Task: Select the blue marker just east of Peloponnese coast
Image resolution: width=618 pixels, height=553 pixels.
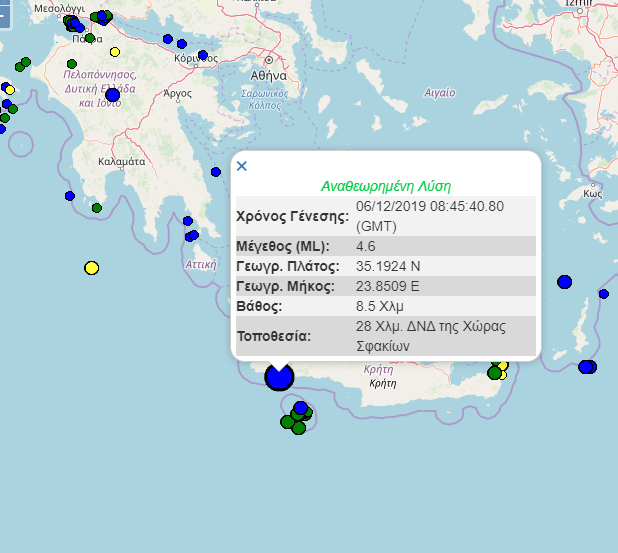Action: pos(216,172)
